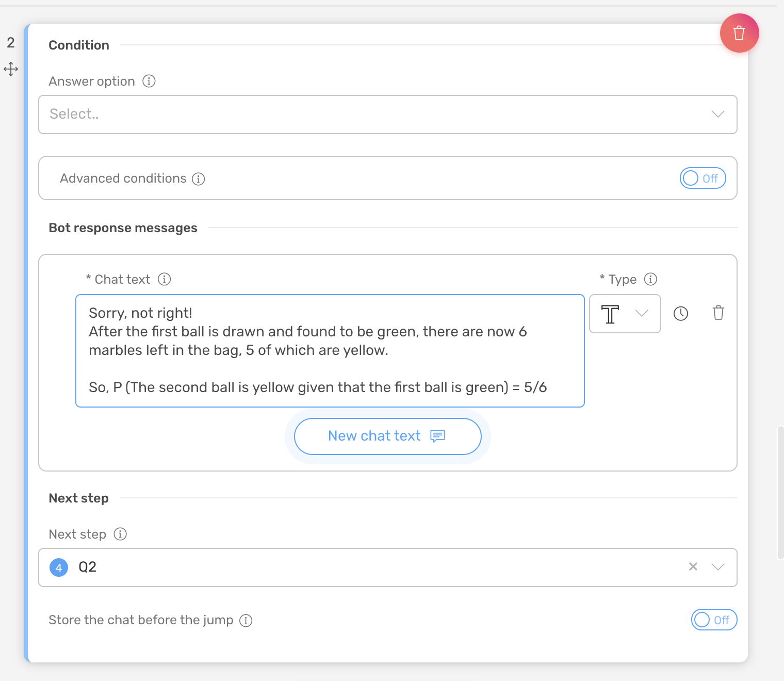Click the drag handle to move condition block
This screenshot has width=784, height=681.
(x=11, y=69)
